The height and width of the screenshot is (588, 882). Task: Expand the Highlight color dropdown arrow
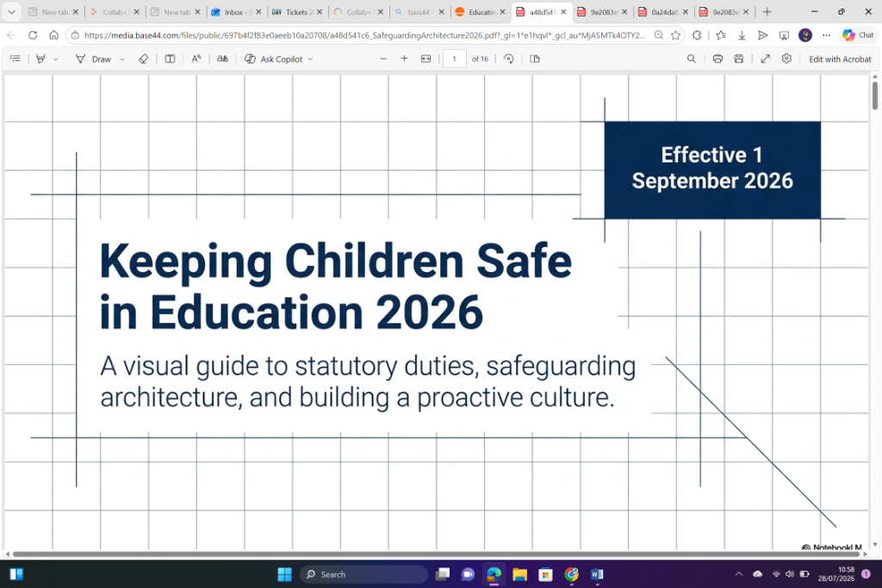click(x=56, y=59)
